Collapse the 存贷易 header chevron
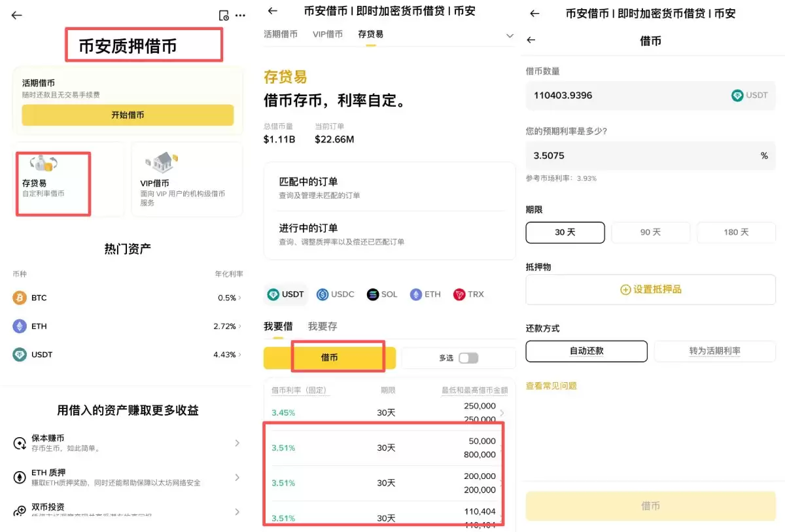The width and height of the screenshot is (785, 532). 510,36
